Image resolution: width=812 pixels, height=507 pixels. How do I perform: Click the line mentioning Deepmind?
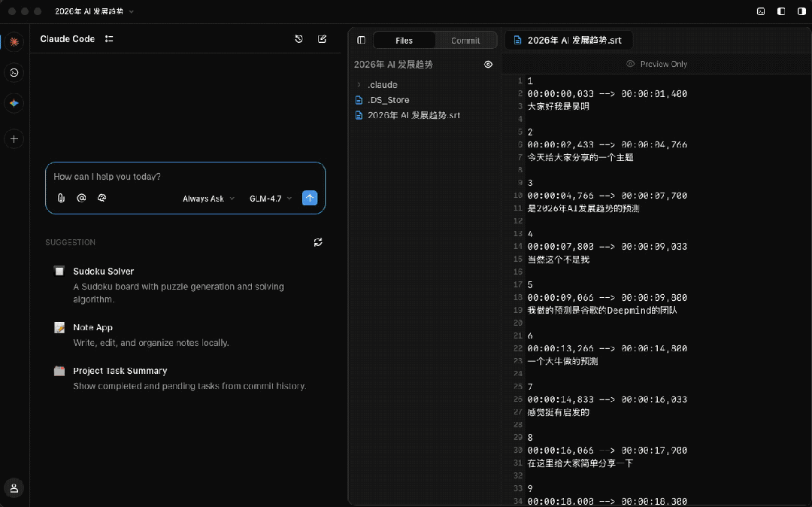pos(602,310)
